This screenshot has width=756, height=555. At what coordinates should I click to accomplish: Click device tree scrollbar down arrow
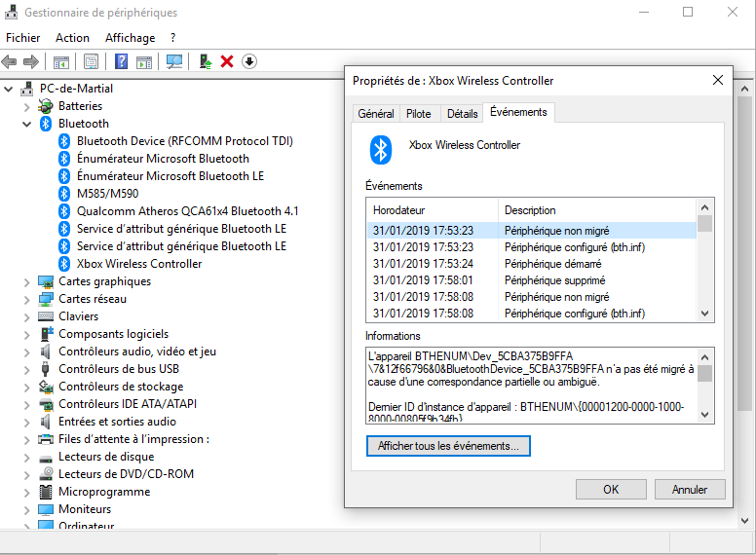[x=744, y=521]
